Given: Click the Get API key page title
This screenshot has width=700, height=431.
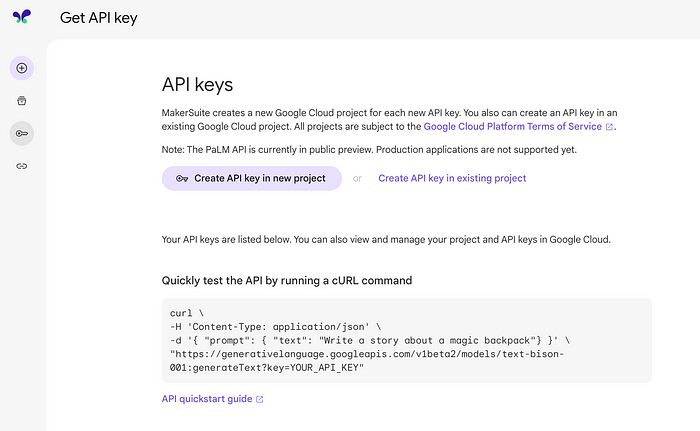Looking at the screenshot, I should pyautogui.click(x=99, y=18).
